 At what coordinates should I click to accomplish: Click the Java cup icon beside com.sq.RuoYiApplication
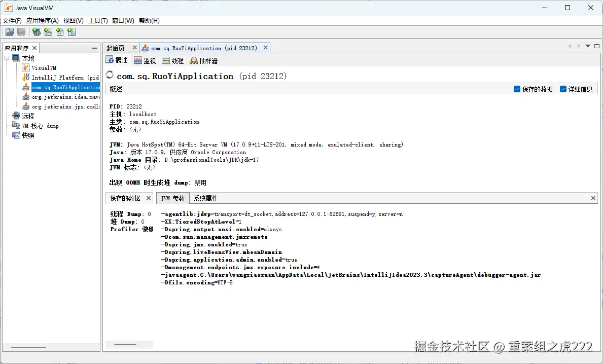[26, 87]
